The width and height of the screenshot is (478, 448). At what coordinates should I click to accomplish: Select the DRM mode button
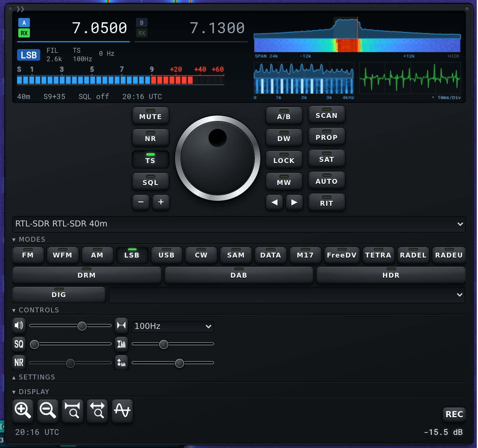click(87, 275)
